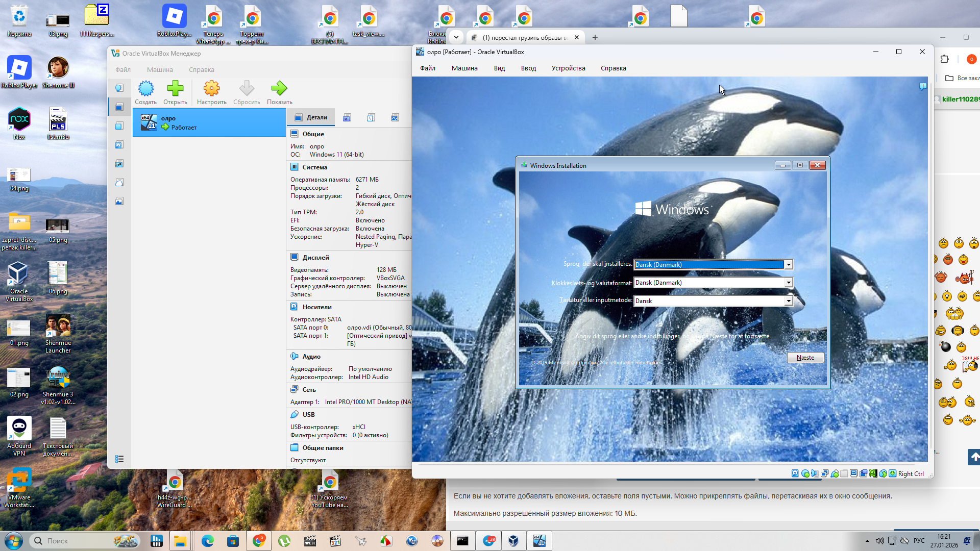The image size is (980, 551).
Task: Click the recording status icon in VM statusbar
Action: (863, 473)
